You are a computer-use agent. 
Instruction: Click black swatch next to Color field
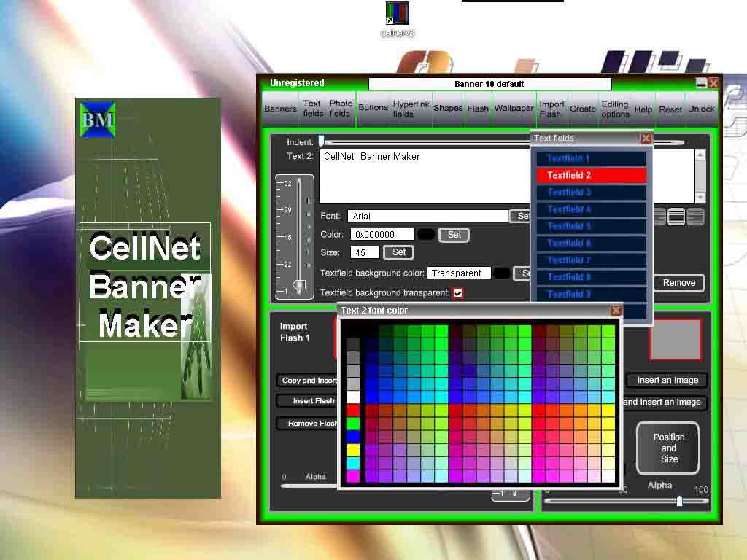point(426,235)
